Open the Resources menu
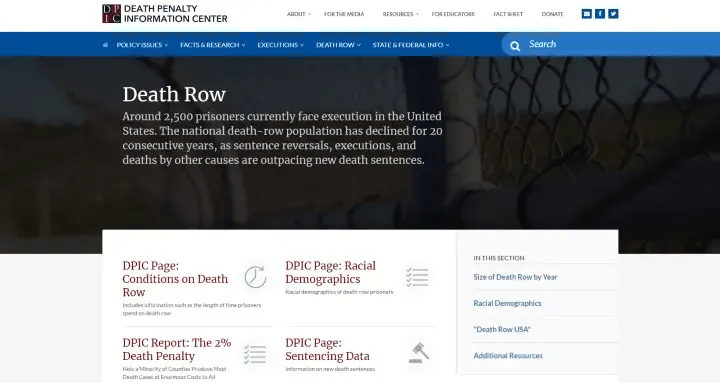The width and height of the screenshot is (720, 383). 398,14
